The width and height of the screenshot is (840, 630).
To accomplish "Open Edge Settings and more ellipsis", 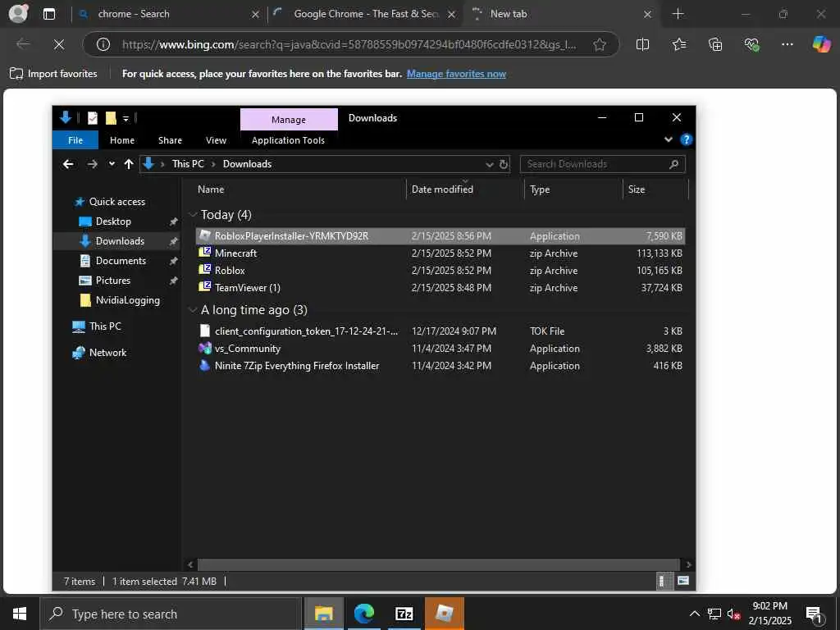I will 787,44.
